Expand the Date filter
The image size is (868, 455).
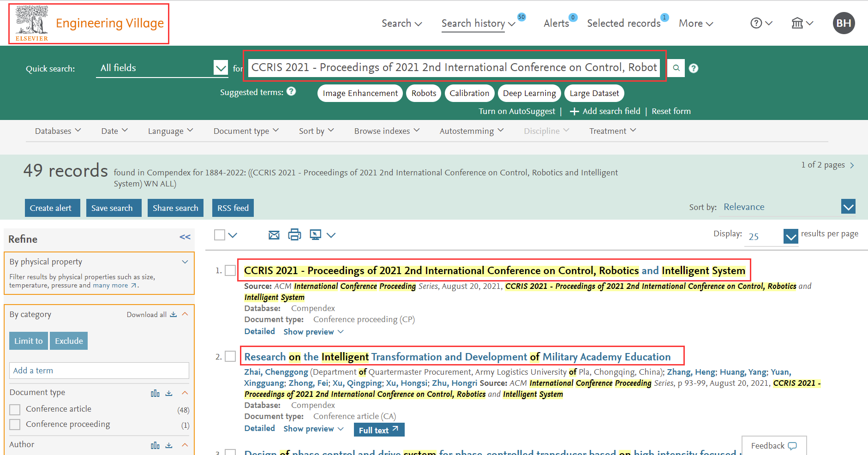click(x=114, y=131)
